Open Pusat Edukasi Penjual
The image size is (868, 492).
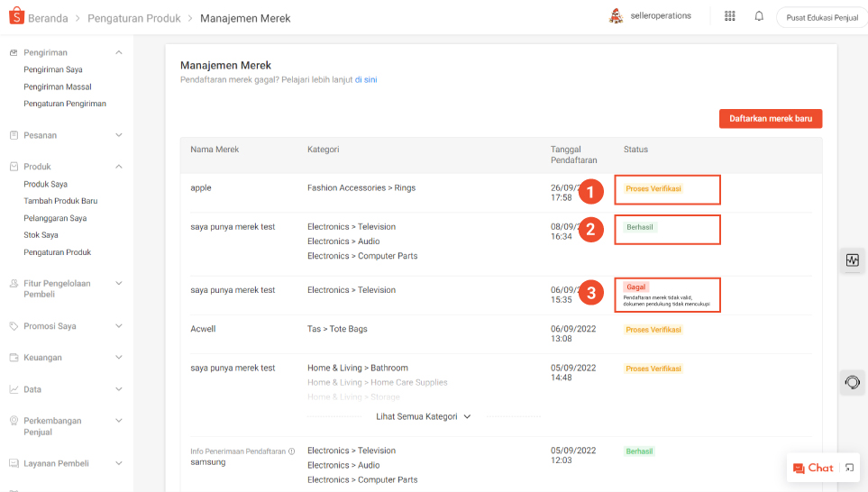[x=820, y=17]
